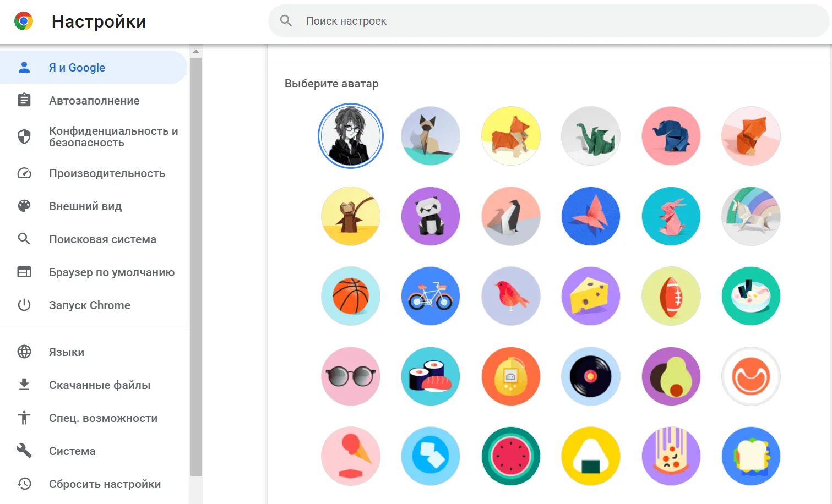This screenshot has width=832, height=504.
Task: Select the basketball avatar
Action: [x=351, y=296]
